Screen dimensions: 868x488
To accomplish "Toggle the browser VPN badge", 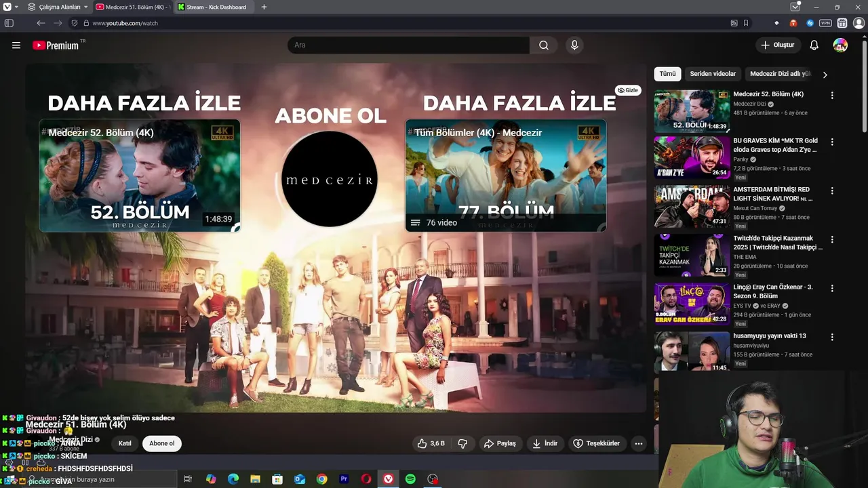I will pos(825,23).
